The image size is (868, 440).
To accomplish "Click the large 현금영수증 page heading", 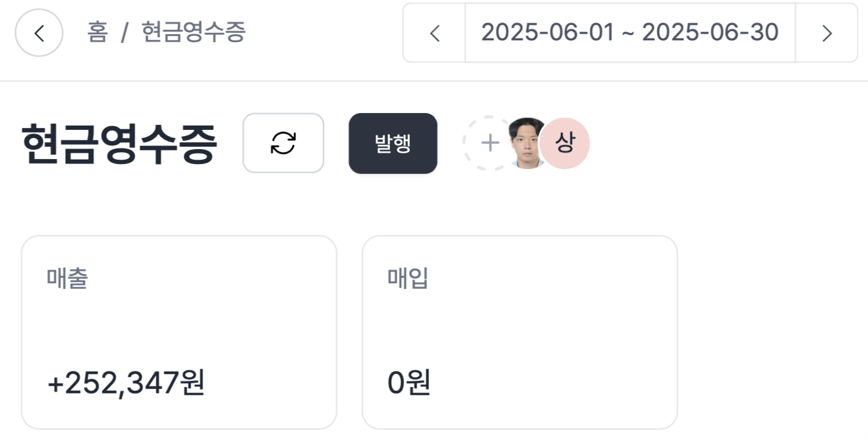I will pos(119,144).
